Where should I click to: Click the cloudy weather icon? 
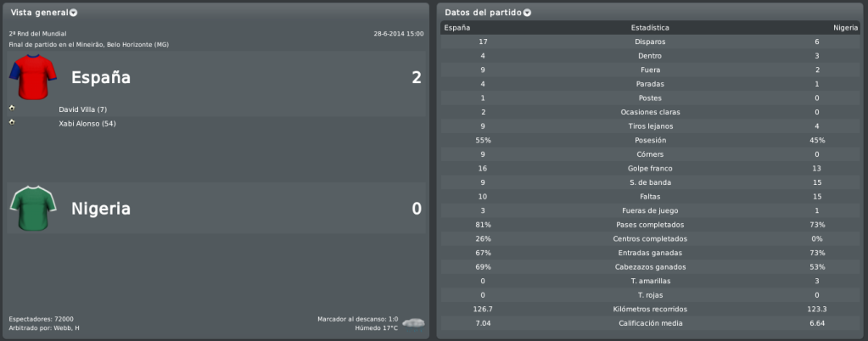[x=413, y=322]
